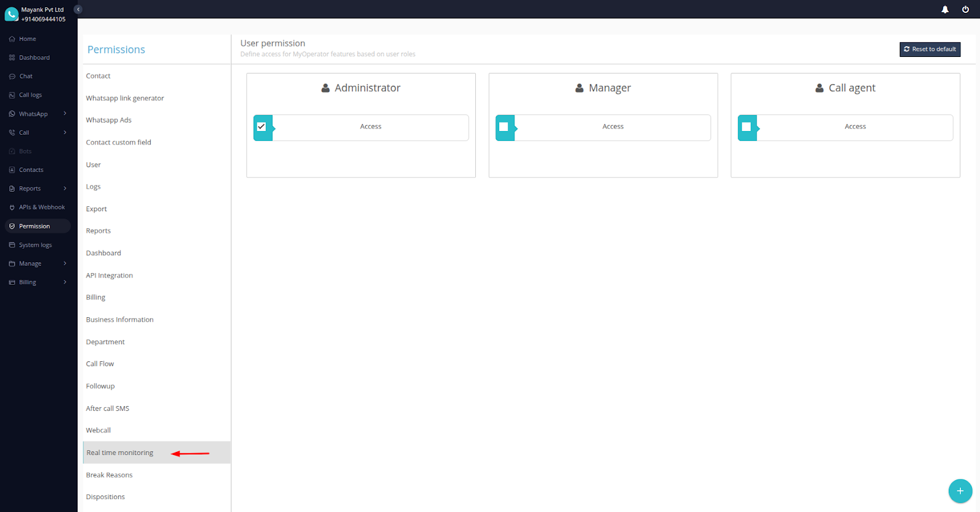This screenshot has width=980, height=512.
Task: Enable Access checkbox for Manager
Action: (503, 127)
